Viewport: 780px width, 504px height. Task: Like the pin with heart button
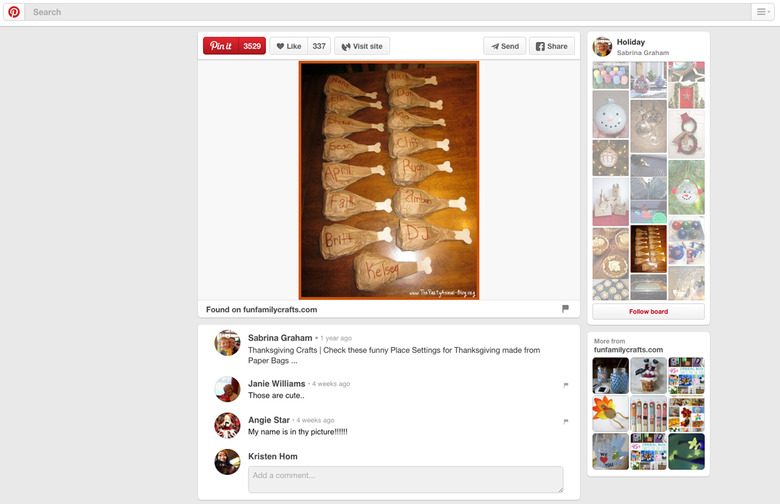(288, 46)
